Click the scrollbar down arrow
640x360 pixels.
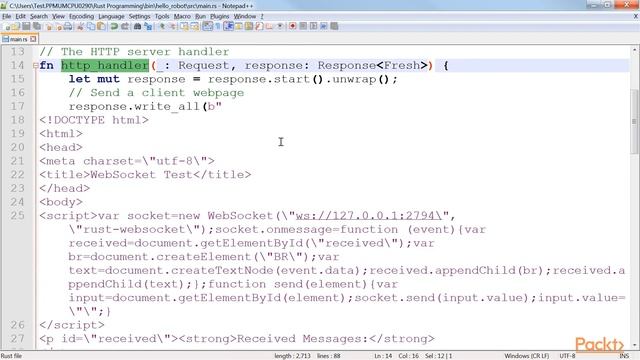coord(635,345)
